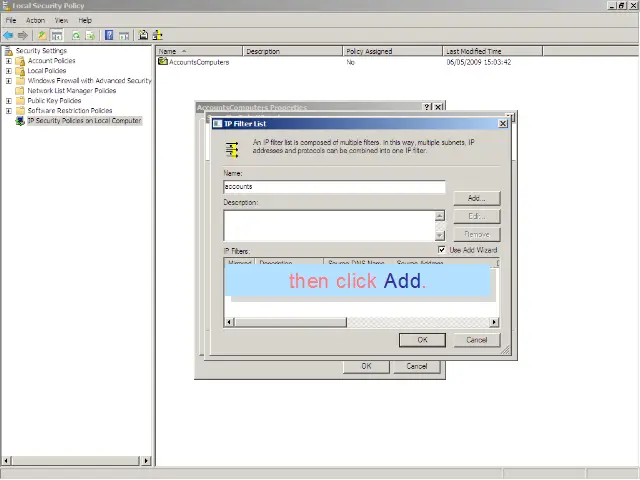640x480 pixels.
Task: Open the Action menu
Action: (x=35, y=20)
